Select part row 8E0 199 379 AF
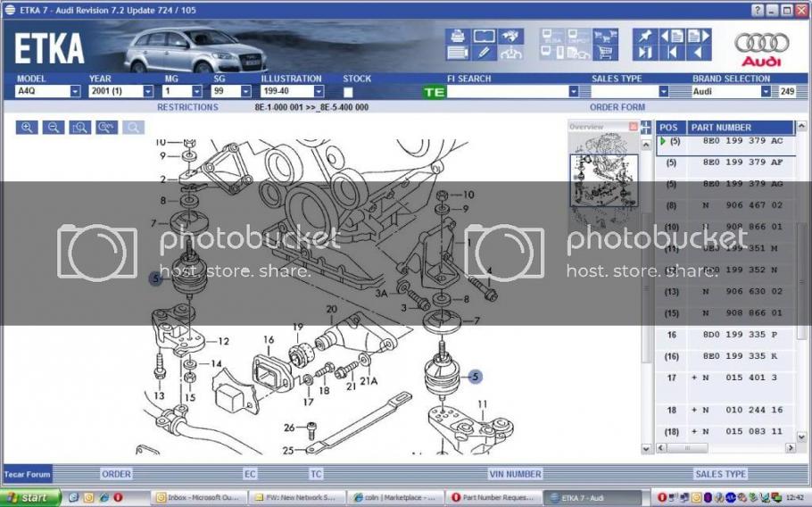This screenshot has width=812, height=507. pyautogui.click(x=725, y=162)
